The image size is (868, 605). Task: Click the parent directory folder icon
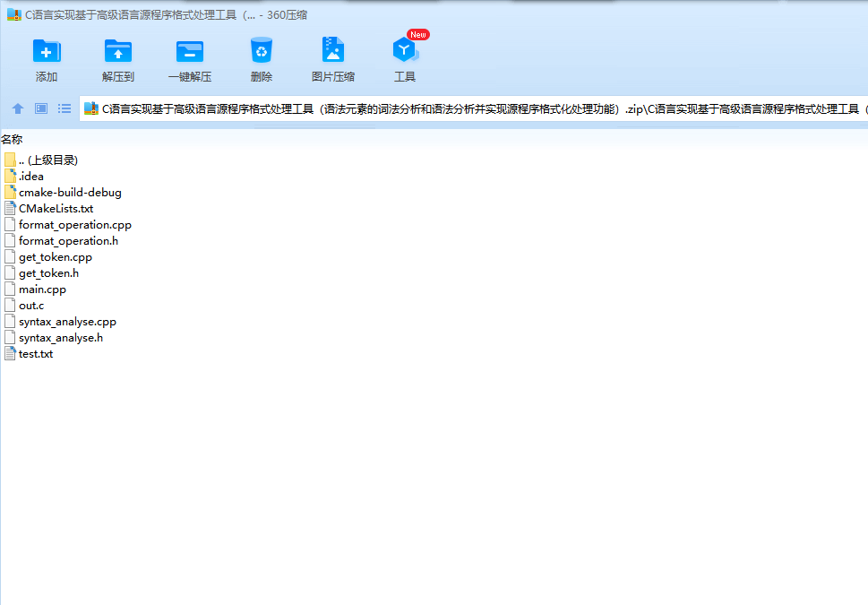click(10, 160)
